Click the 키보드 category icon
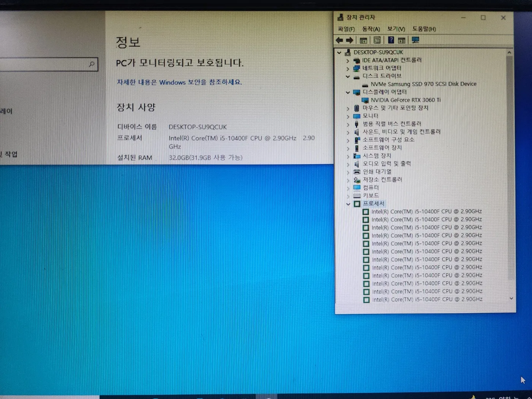 point(357,196)
